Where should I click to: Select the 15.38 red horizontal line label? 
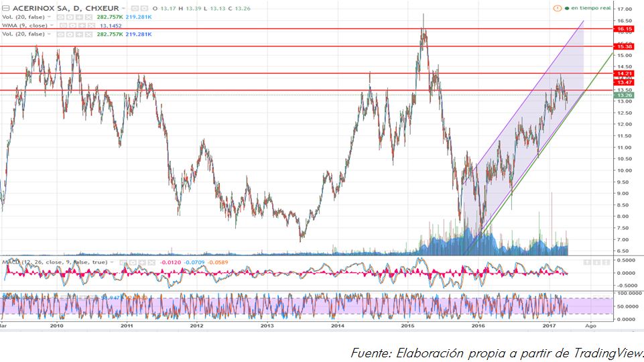tap(623, 46)
